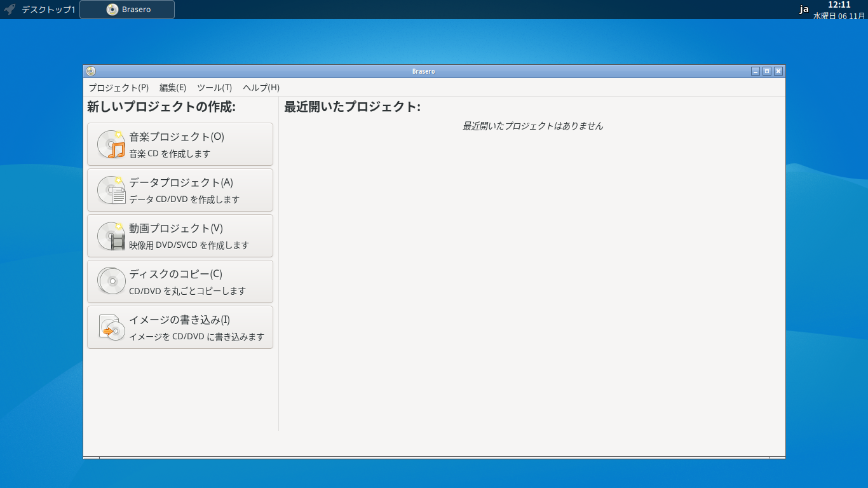Image resolution: width=868 pixels, height=488 pixels.
Task: Click the 新しいプロジェクトの作成: heading
Action: (x=161, y=107)
